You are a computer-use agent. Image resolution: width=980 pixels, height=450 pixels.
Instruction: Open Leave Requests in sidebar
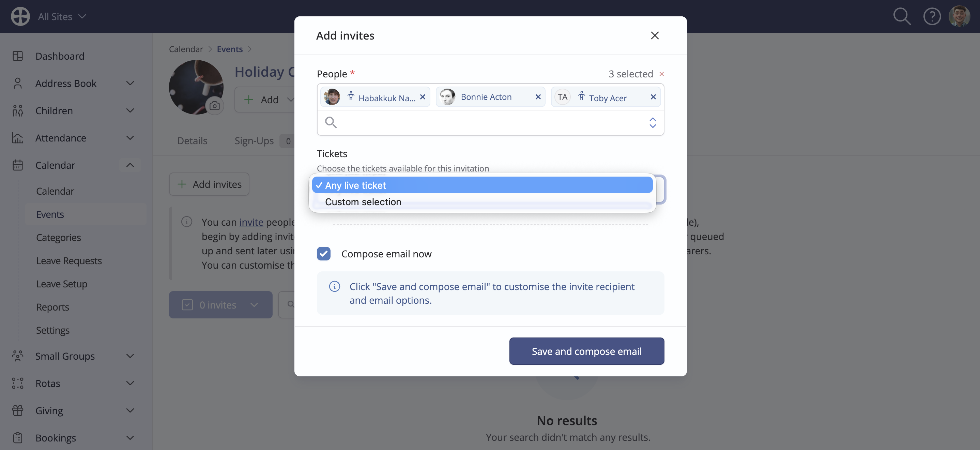pos(69,261)
